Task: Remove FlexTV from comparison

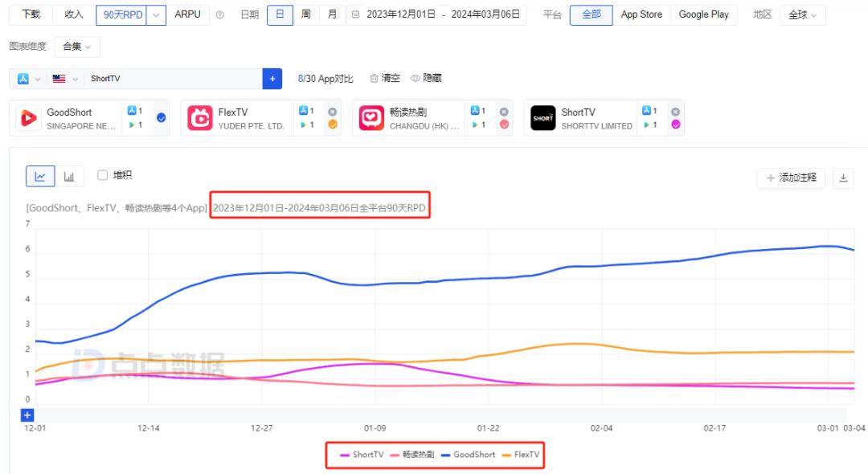Action: [332, 112]
